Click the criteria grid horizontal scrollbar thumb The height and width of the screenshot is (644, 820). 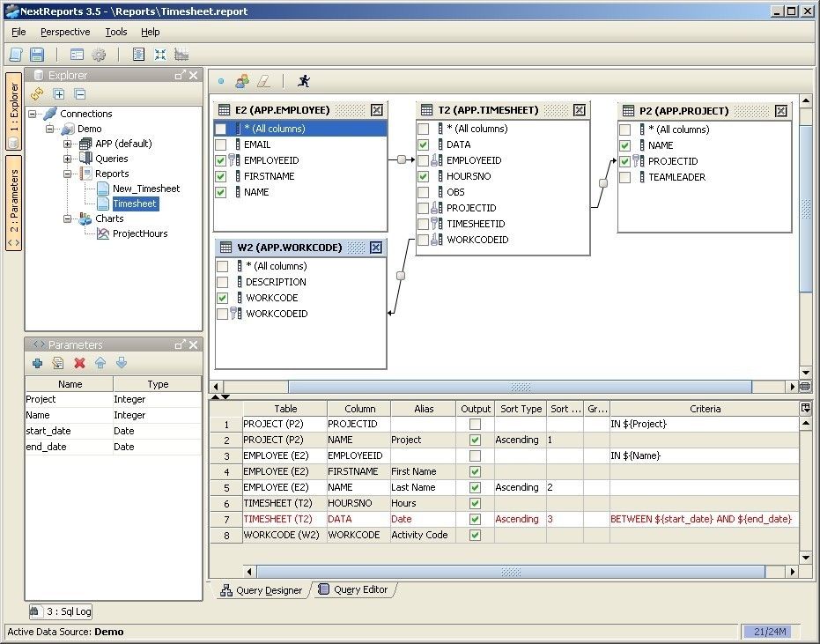pyautogui.click(x=511, y=572)
